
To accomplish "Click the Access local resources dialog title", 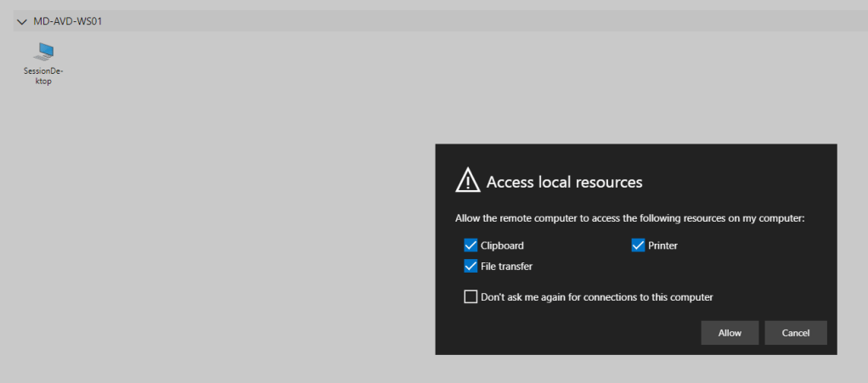I will tap(564, 182).
